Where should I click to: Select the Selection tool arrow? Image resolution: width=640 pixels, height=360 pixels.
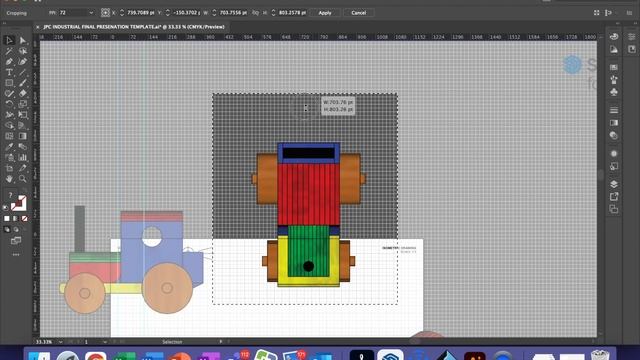pyautogui.click(x=9, y=40)
